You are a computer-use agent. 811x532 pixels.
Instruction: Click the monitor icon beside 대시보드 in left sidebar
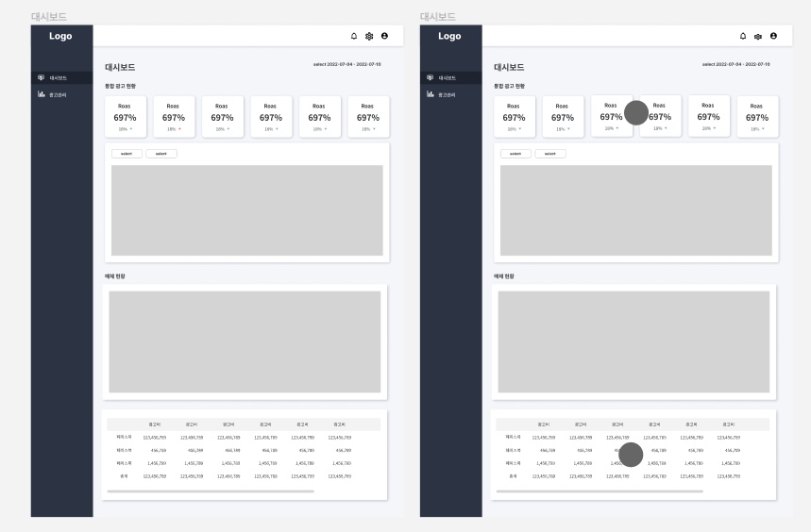coord(41,77)
